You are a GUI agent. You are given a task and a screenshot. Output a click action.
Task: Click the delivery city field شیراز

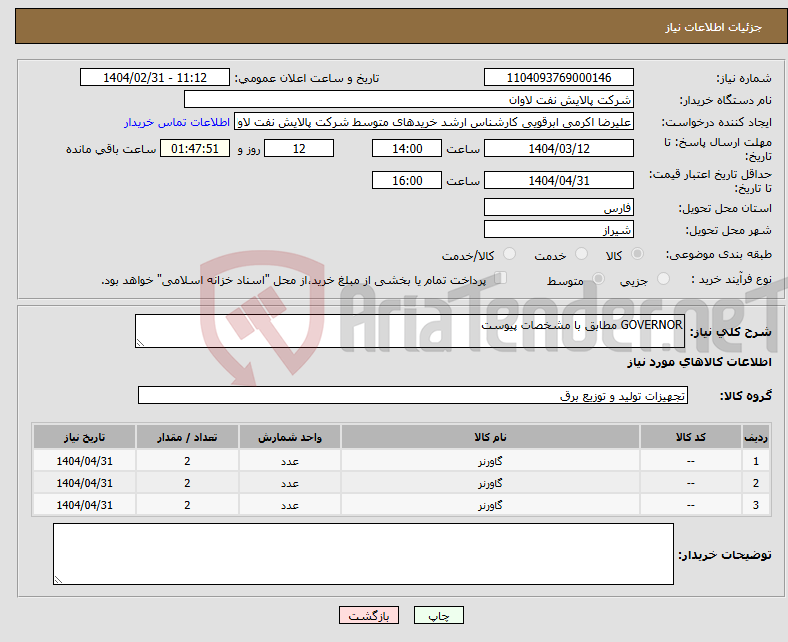pyautogui.click(x=558, y=229)
